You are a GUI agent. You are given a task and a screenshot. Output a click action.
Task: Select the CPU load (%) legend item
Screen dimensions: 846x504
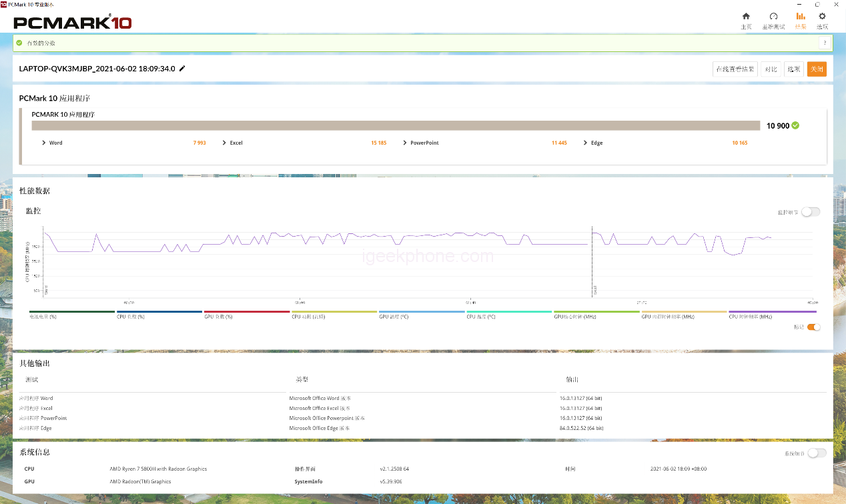(159, 315)
